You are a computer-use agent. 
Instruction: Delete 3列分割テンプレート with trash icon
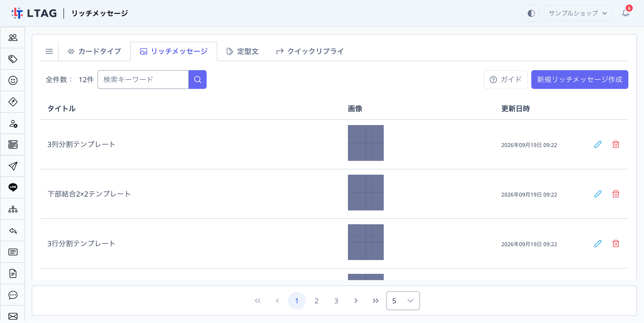click(x=616, y=144)
